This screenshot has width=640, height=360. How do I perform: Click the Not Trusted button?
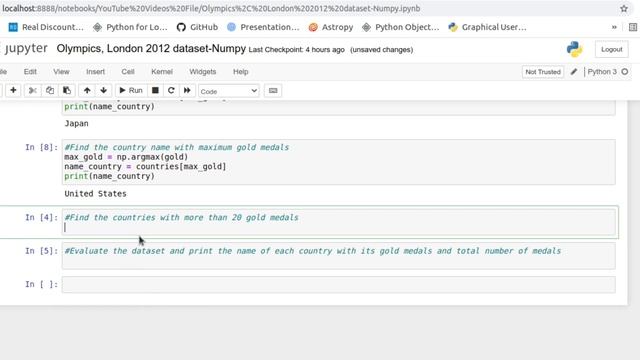(543, 72)
